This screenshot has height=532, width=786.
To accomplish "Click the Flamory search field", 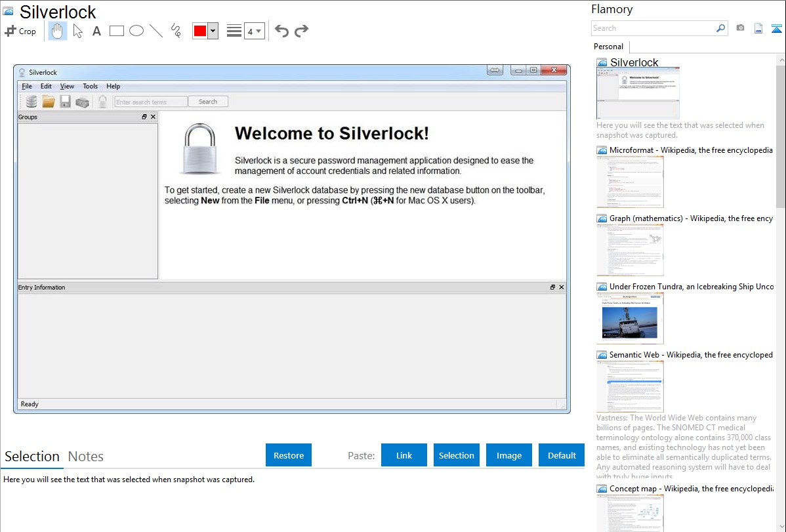I will tap(653, 28).
